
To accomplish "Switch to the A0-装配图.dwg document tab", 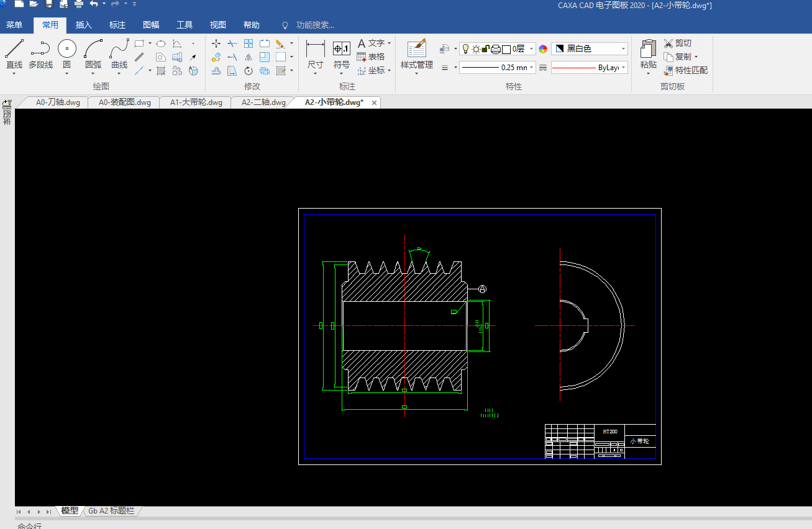I will [124, 102].
